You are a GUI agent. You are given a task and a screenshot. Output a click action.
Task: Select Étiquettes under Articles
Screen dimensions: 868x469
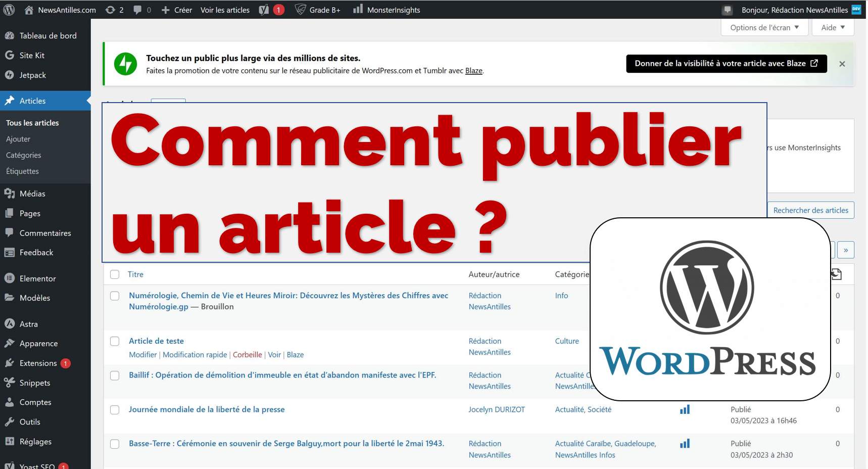pyautogui.click(x=22, y=171)
